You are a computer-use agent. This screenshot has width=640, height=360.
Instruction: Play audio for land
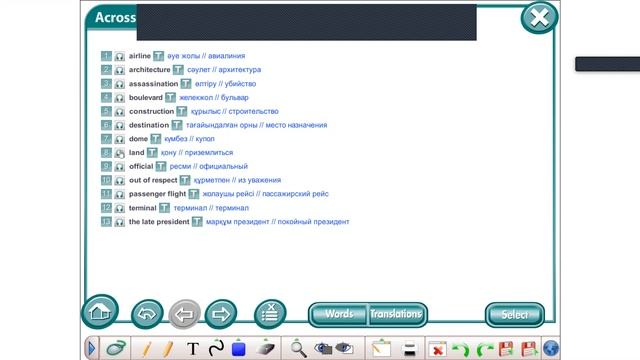pos(119,153)
